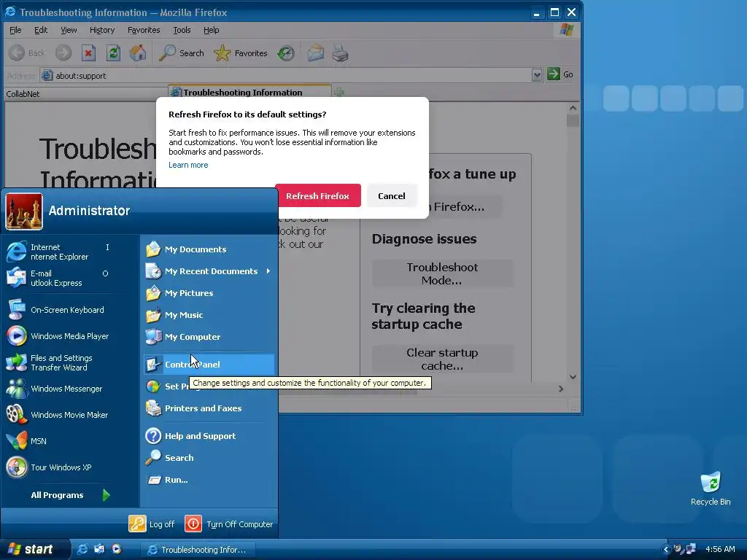Select the Recycle Bin desktop icon
The width and height of the screenshot is (747, 560).
click(x=711, y=488)
